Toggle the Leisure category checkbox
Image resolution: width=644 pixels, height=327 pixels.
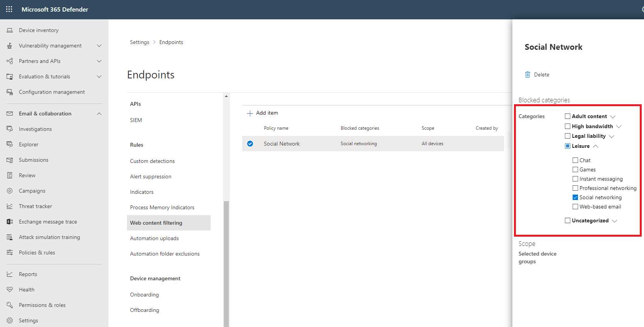tap(568, 146)
